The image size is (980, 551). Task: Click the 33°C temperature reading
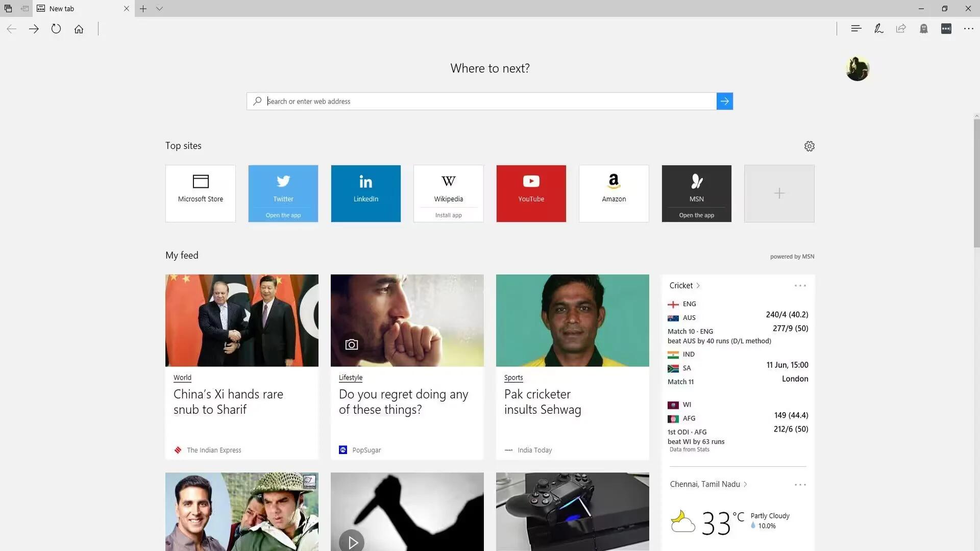click(723, 522)
